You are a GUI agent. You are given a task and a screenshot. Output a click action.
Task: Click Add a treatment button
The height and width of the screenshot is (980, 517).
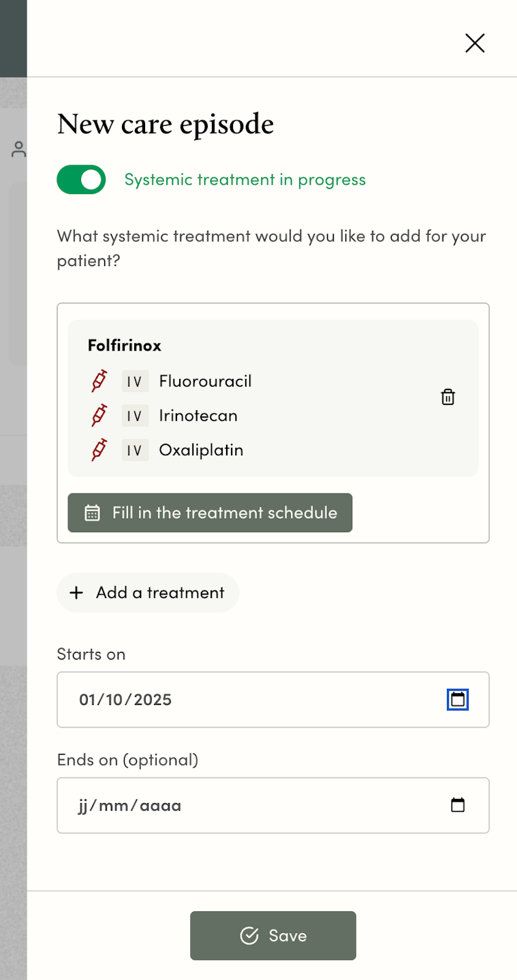[148, 593]
